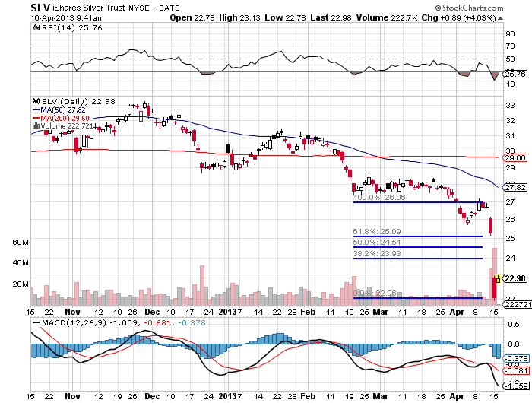Click the MACD(12,26,9) -1.059 label
Image resolution: width=532 pixels, height=403 pixels.
click(x=90, y=323)
